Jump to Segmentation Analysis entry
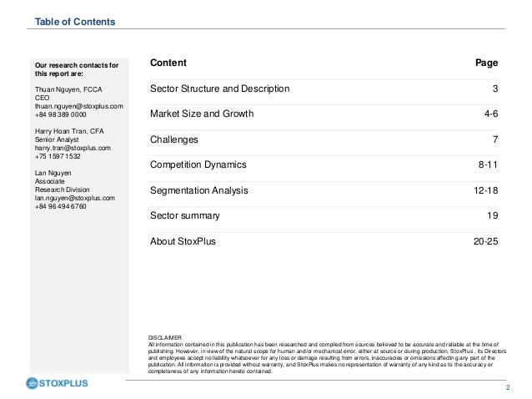This screenshot has height=399, width=532. click(199, 190)
